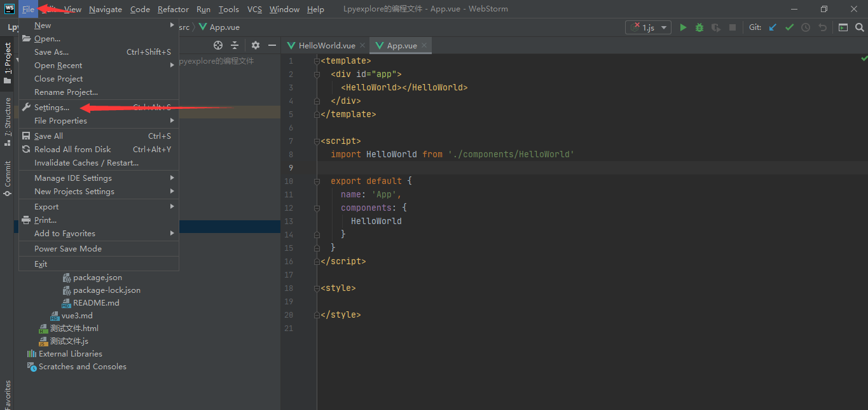This screenshot has height=410, width=868.
Task: Toggle the Favorites tool window
Action: [7, 395]
